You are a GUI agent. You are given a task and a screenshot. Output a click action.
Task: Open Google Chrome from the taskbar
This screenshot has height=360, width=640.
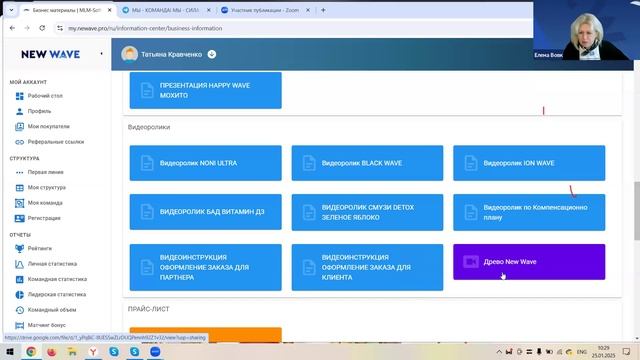coord(31,351)
